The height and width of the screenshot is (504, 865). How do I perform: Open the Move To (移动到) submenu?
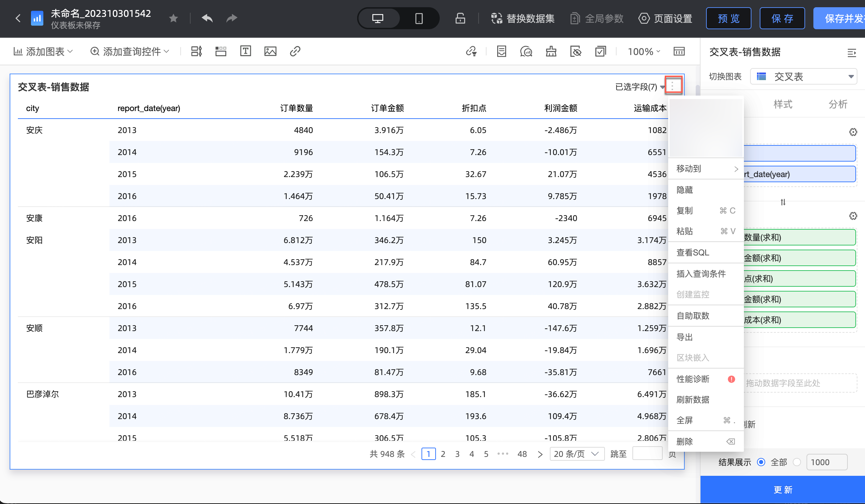706,169
